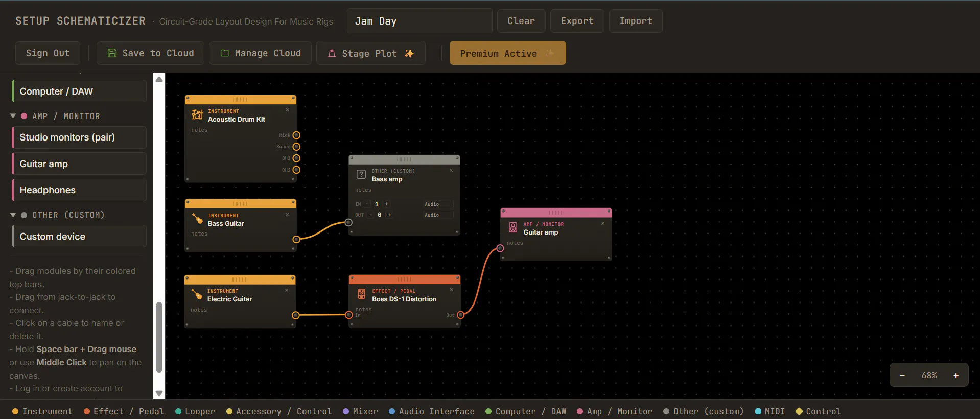Click the Bass amp question-mark icon

point(361,175)
